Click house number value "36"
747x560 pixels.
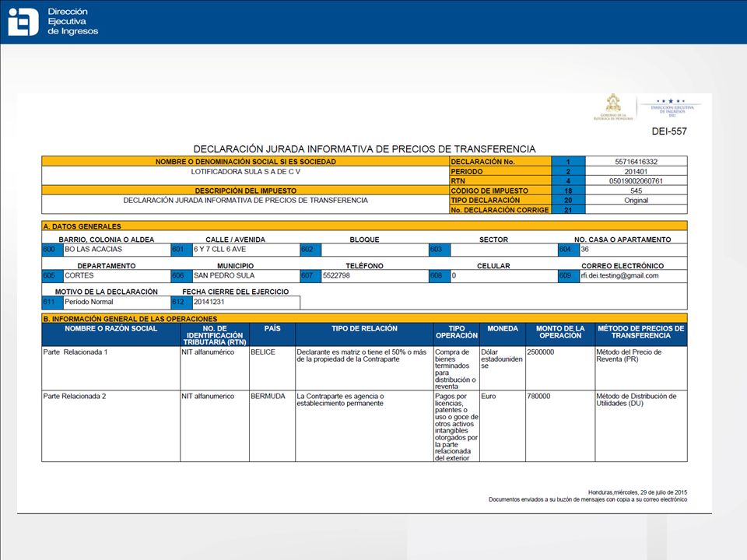584,249
